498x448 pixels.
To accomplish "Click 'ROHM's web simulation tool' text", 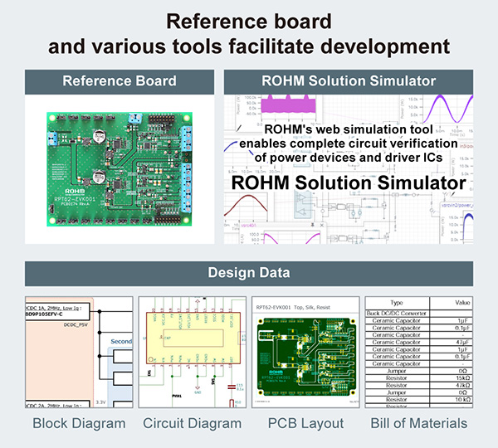I will (349, 129).
